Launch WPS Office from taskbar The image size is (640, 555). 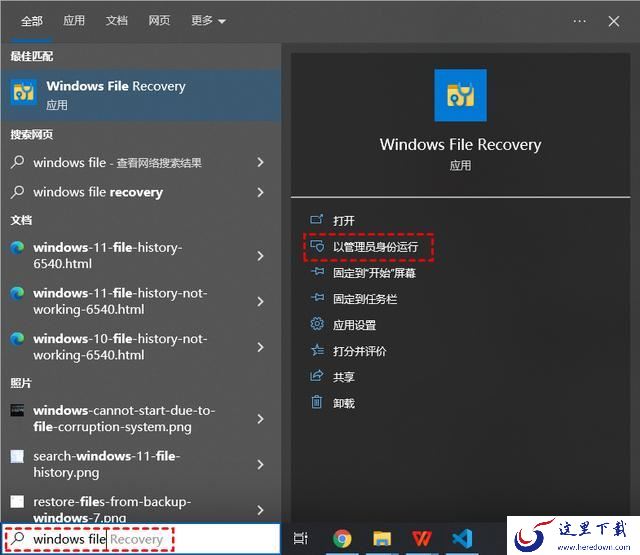coord(422,539)
